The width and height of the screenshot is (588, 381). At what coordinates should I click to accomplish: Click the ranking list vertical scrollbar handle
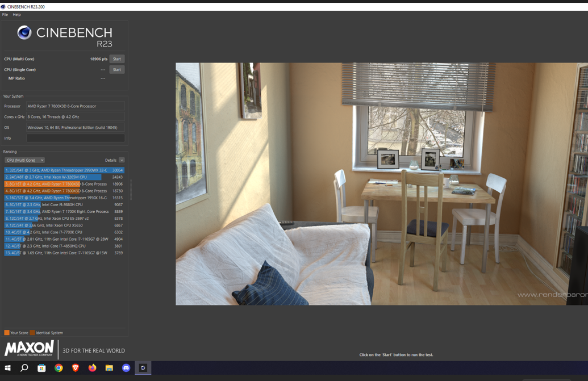(131, 190)
